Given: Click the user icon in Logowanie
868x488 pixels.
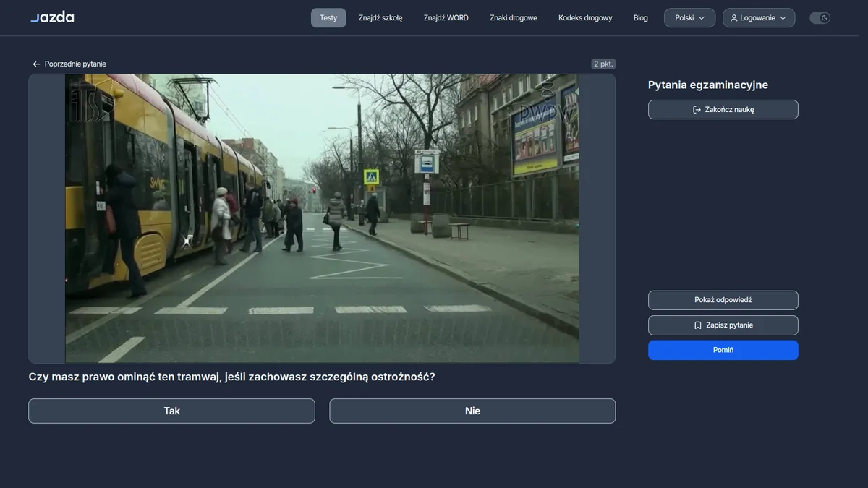Looking at the screenshot, I should (x=734, y=18).
